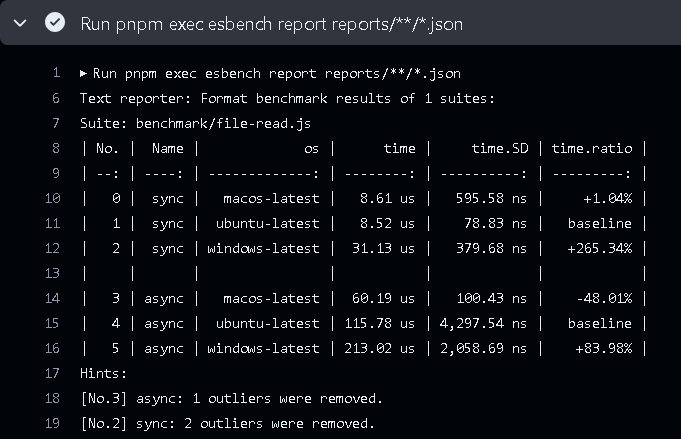Click the 'Text reporter: Format benchmark results' line

click(287, 98)
